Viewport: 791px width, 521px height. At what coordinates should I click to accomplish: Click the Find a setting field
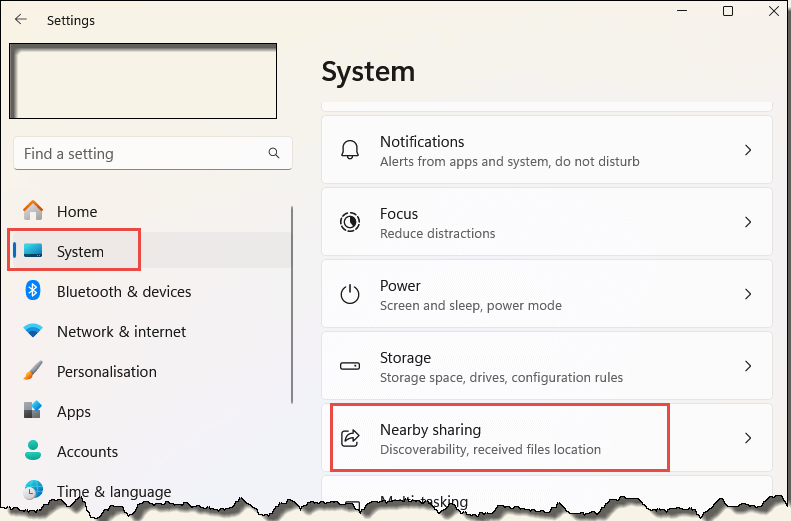pos(153,153)
